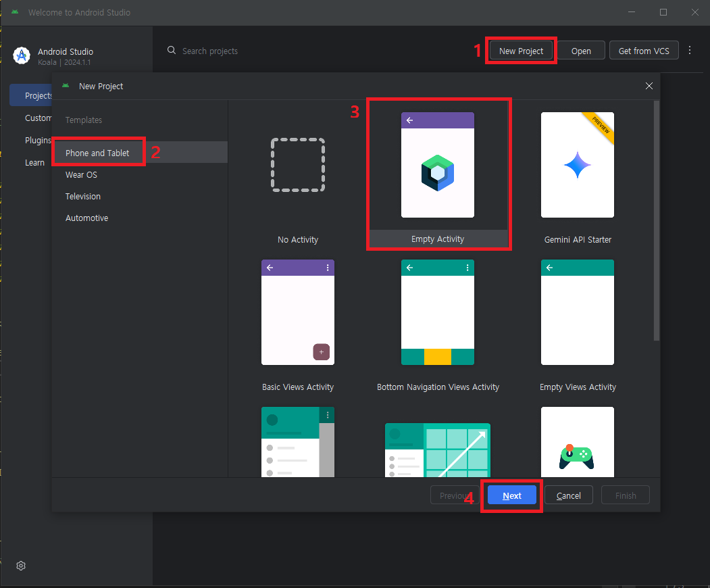Select the No Activity template thumbnail

click(298, 165)
